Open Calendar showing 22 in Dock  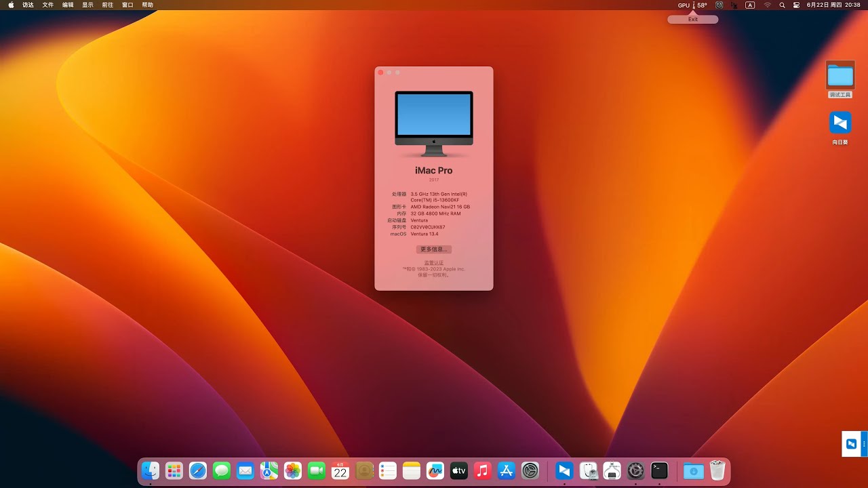point(340,470)
